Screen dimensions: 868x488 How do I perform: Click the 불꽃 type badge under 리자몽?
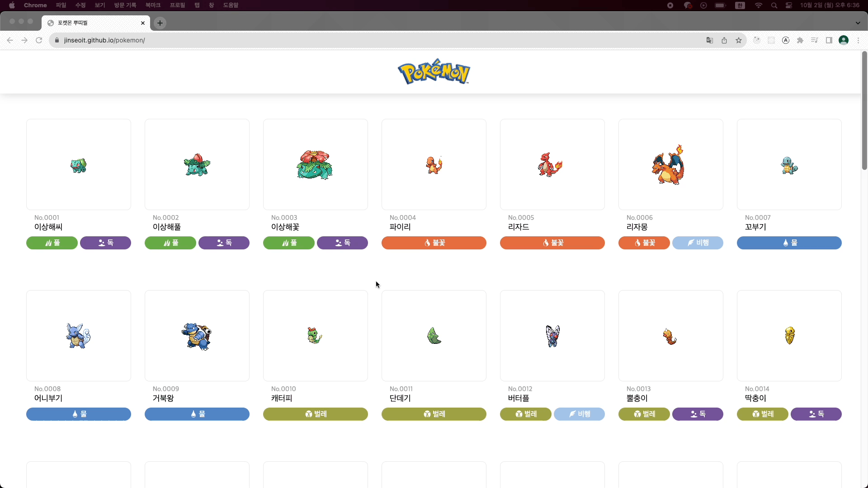coord(644,243)
